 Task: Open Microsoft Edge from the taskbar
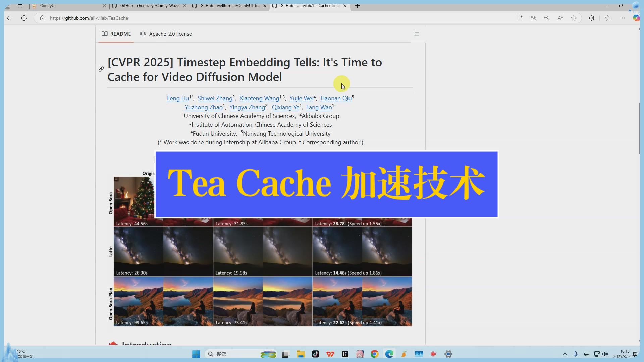(x=389, y=354)
